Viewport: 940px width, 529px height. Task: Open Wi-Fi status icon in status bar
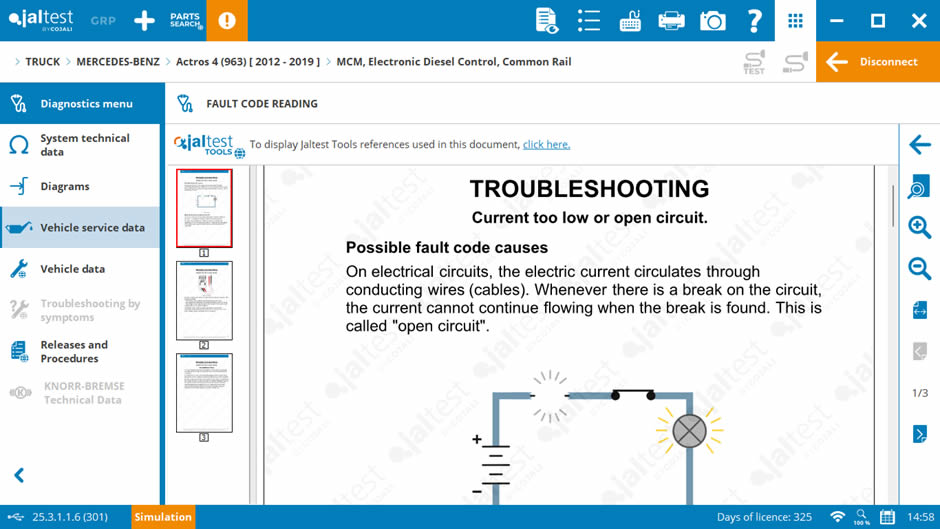point(837,517)
